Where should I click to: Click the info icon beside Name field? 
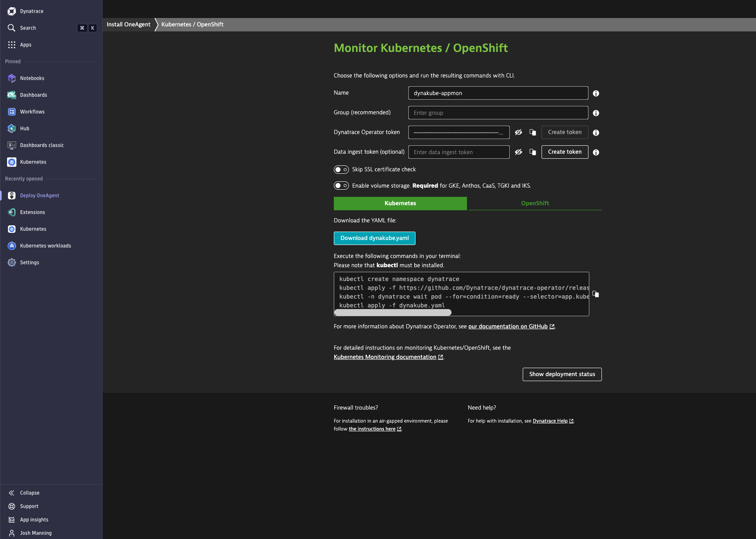[596, 93]
